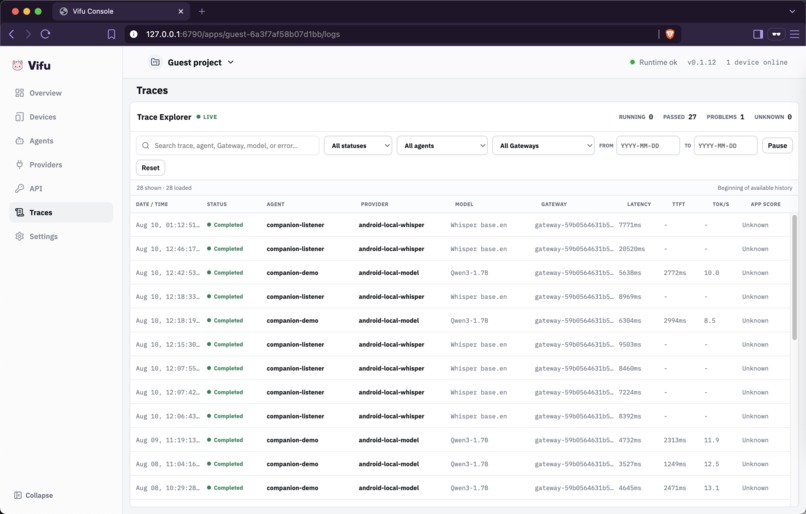Open the trace row at Aug 10, 01:12:51

(x=460, y=225)
